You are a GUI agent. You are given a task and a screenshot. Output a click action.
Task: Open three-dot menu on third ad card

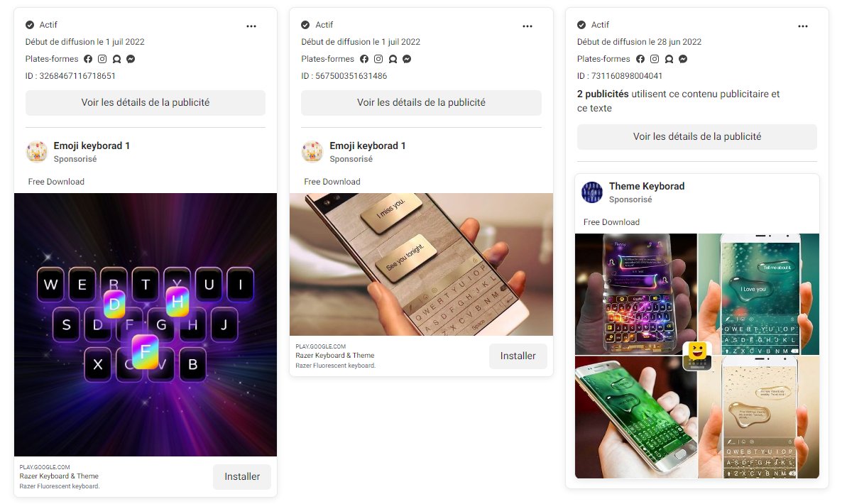803,26
